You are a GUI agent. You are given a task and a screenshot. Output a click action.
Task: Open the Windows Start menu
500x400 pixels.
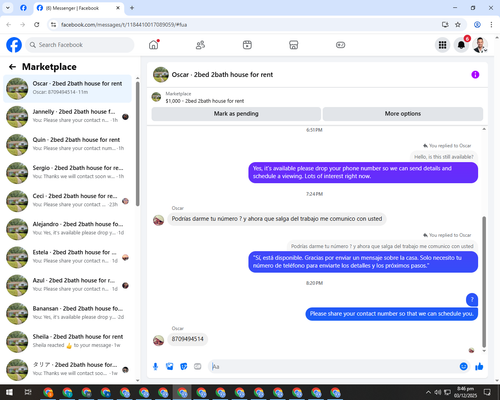point(9,392)
